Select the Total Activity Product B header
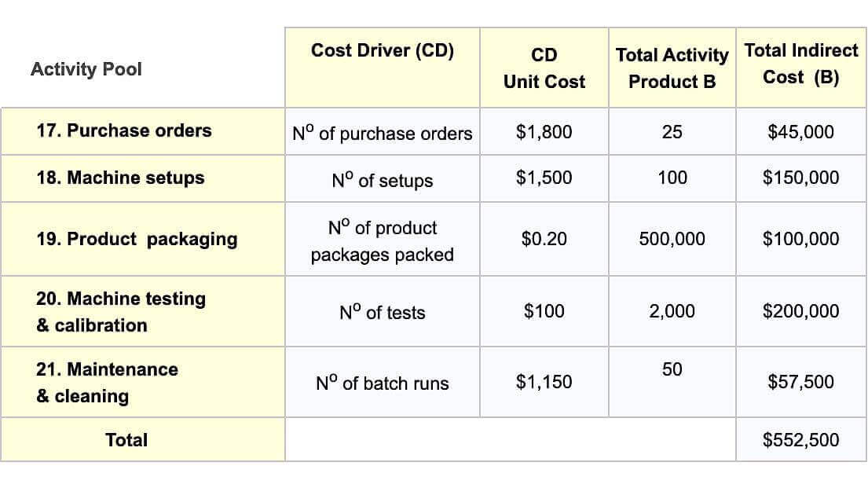The width and height of the screenshot is (868, 488). (672, 68)
